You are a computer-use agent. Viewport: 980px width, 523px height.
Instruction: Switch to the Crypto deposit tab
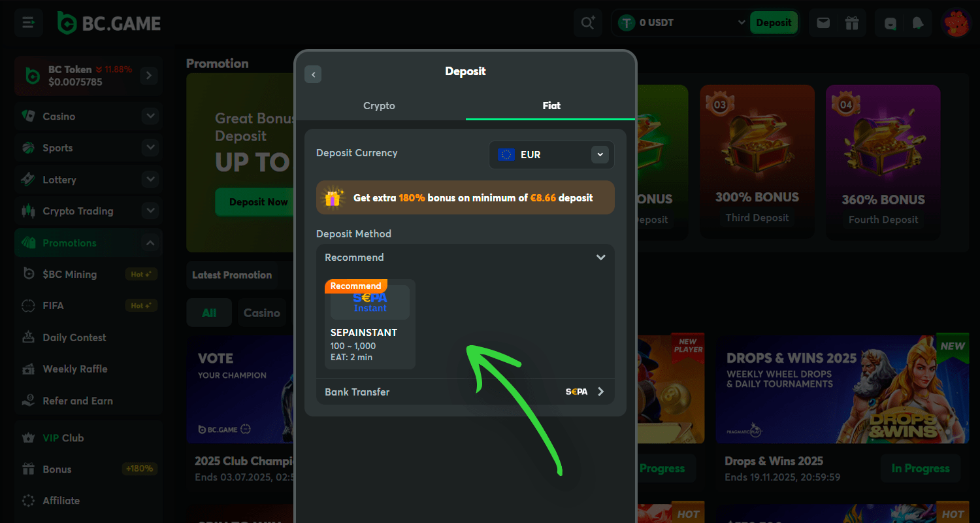pos(380,106)
